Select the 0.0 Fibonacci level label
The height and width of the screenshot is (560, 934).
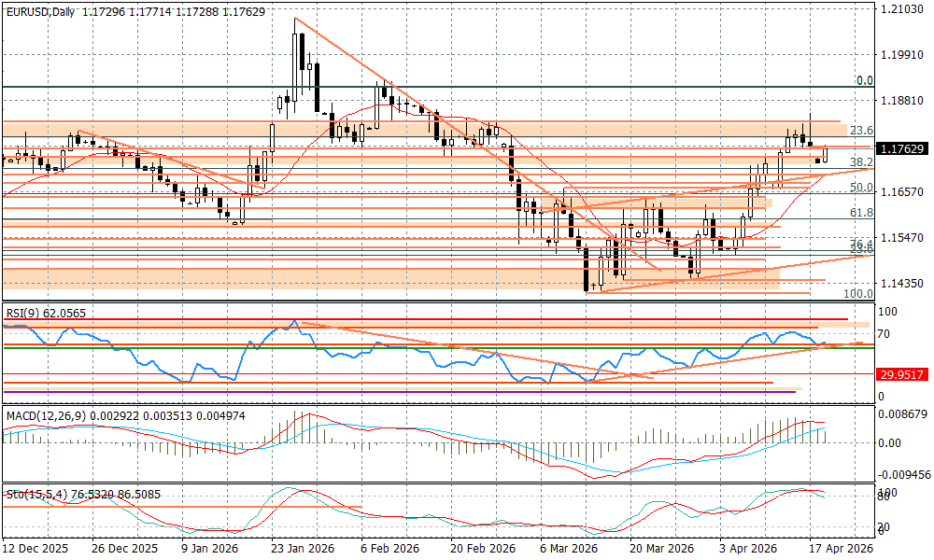(x=864, y=81)
